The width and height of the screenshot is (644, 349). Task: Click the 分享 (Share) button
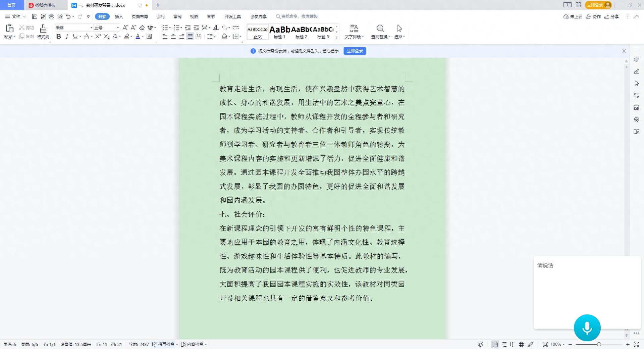pos(611,16)
